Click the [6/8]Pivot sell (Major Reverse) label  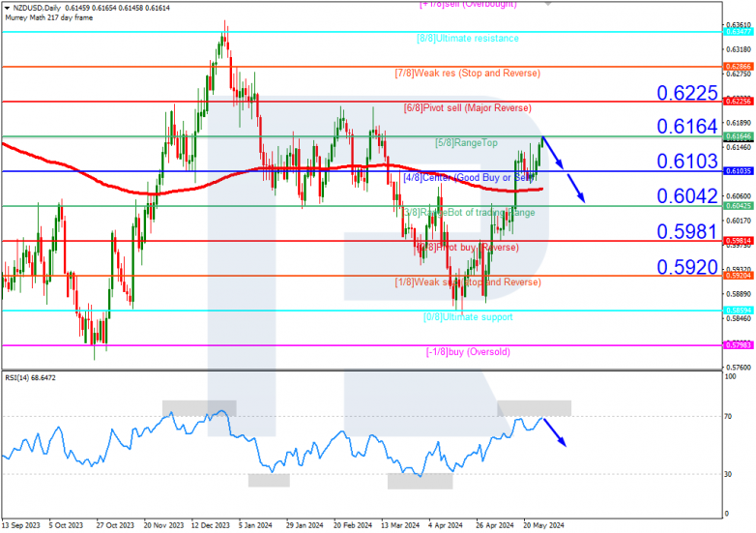(467, 107)
